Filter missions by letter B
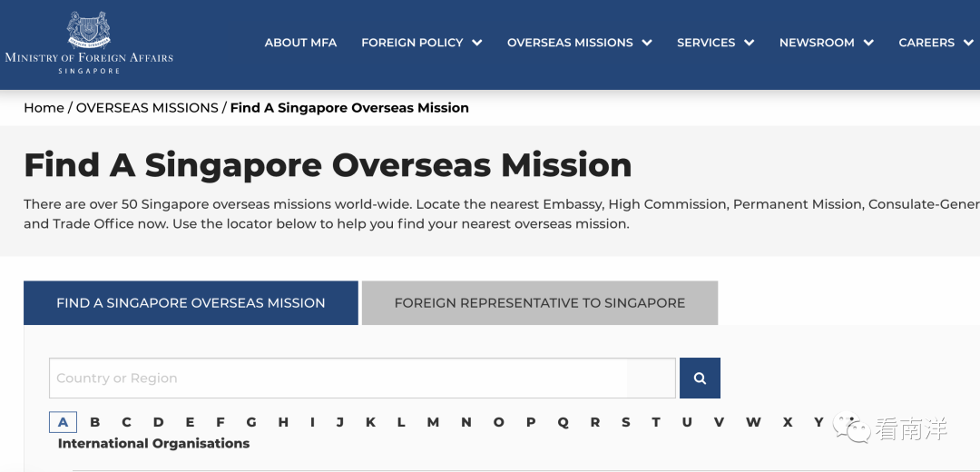 [95, 423]
